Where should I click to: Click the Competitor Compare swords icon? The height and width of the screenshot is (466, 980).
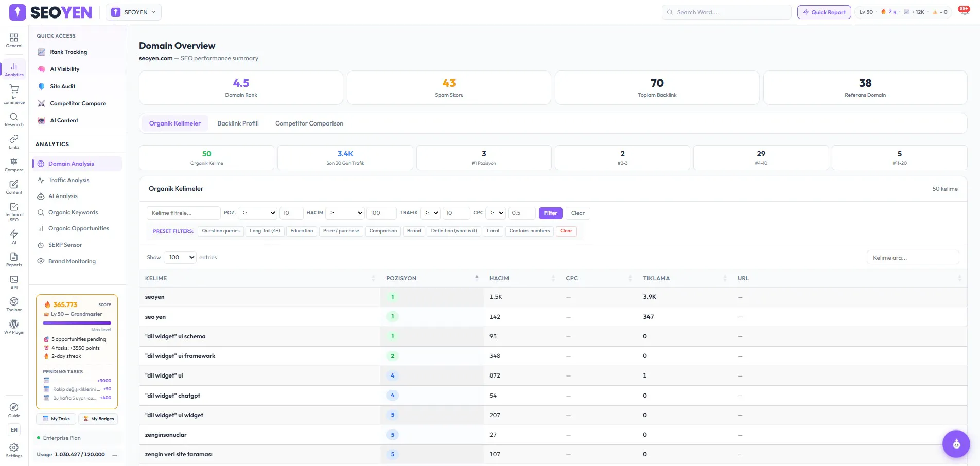point(42,103)
